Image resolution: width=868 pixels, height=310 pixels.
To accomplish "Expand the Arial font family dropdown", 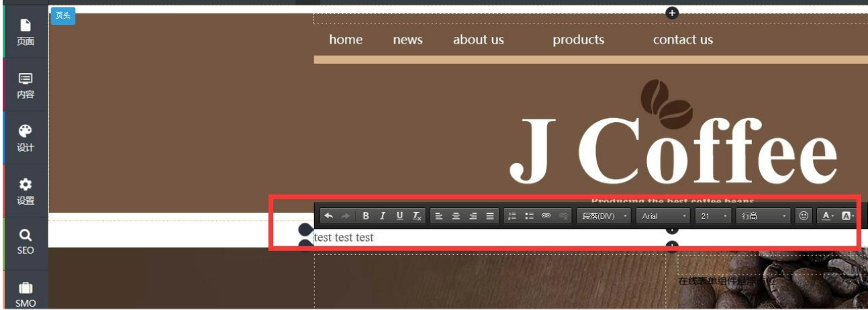I will [663, 216].
